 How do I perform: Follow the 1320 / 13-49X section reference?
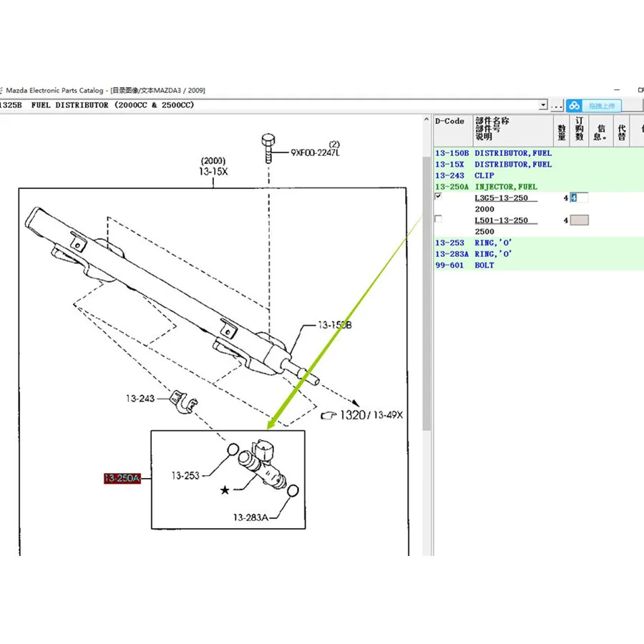(371, 415)
